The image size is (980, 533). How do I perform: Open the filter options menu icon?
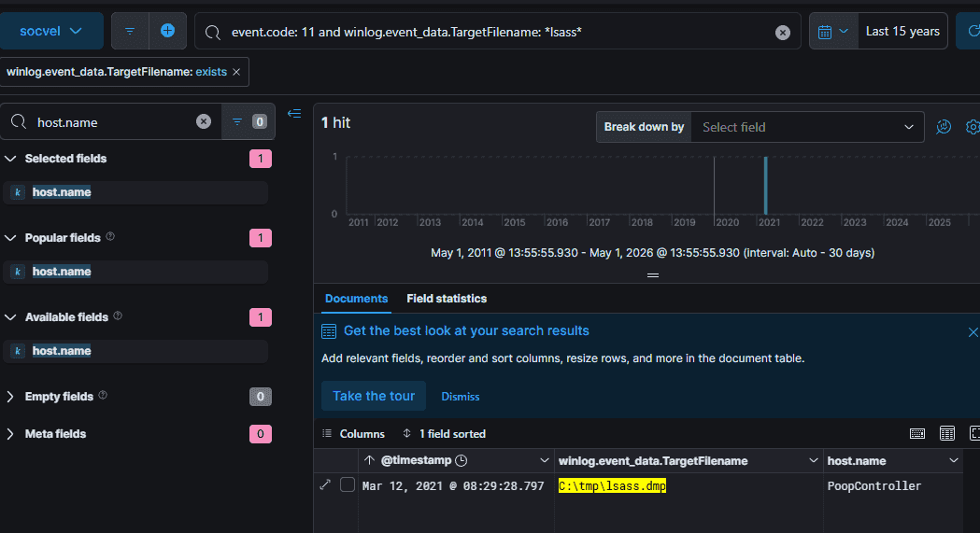pyautogui.click(x=130, y=31)
